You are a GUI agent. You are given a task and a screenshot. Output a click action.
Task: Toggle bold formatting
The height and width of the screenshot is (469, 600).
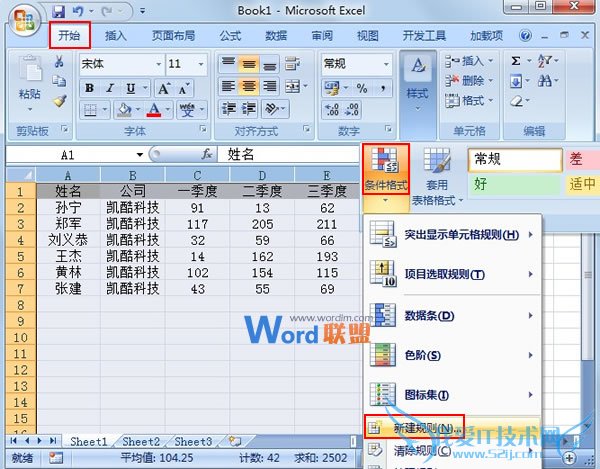pos(90,88)
